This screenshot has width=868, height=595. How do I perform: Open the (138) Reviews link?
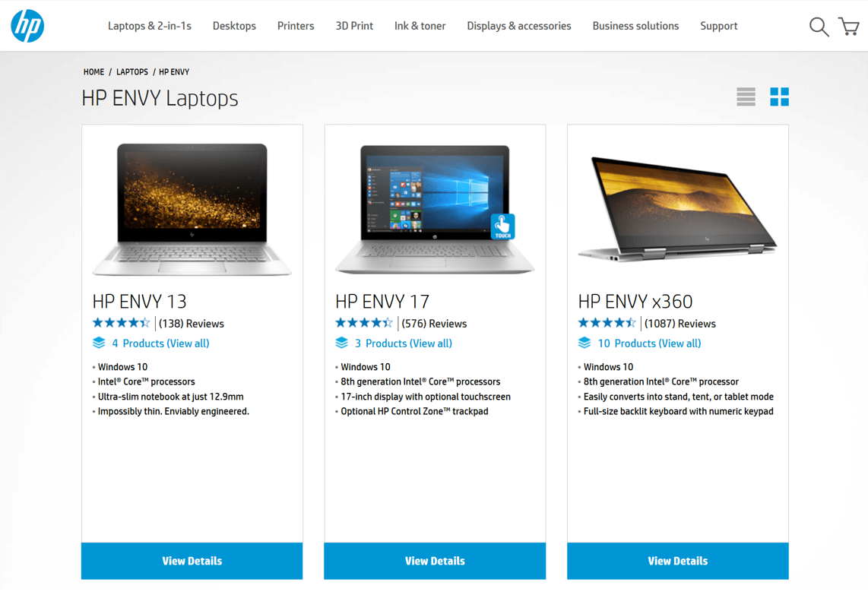tap(192, 324)
